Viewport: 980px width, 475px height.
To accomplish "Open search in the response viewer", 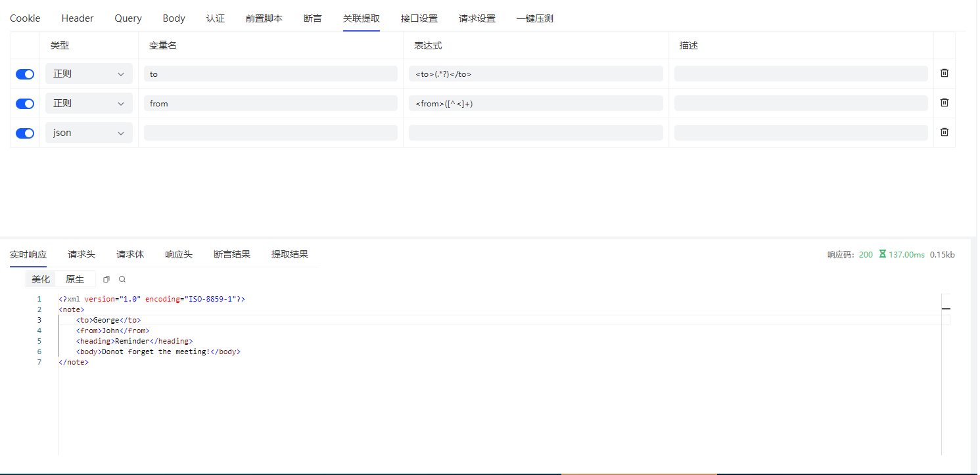I will (122, 279).
